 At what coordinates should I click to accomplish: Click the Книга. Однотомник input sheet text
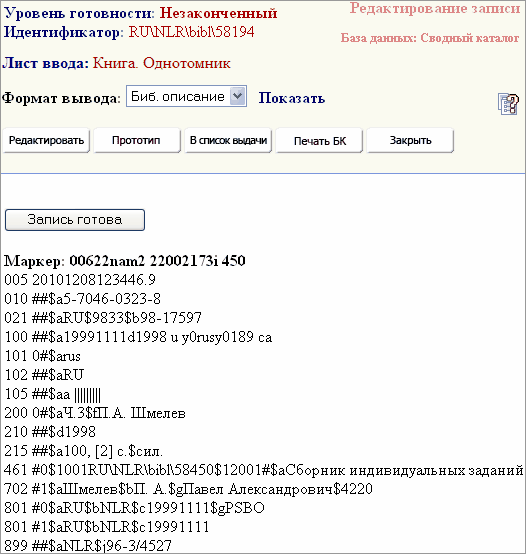click(162, 63)
